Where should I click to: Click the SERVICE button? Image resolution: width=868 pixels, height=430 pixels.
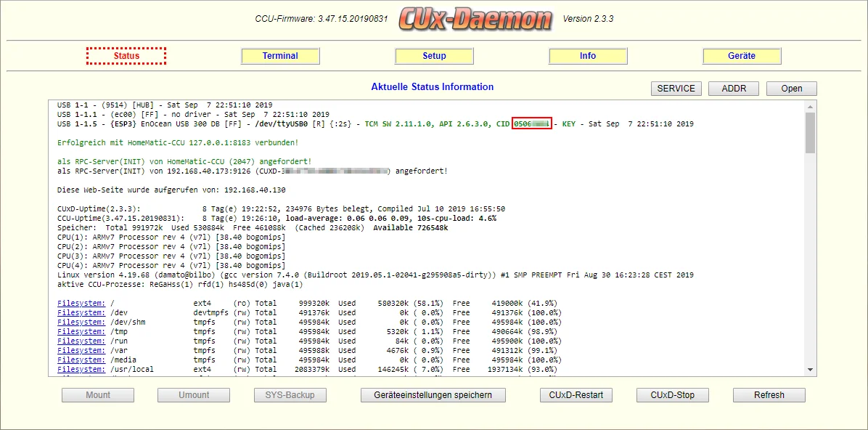pyautogui.click(x=676, y=89)
